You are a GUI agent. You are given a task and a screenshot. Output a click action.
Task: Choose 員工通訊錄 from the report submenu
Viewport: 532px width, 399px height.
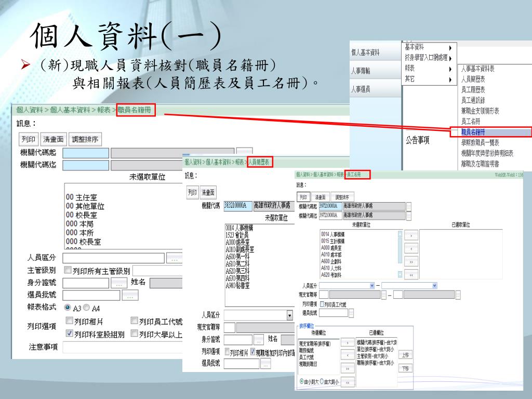[473, 100]
